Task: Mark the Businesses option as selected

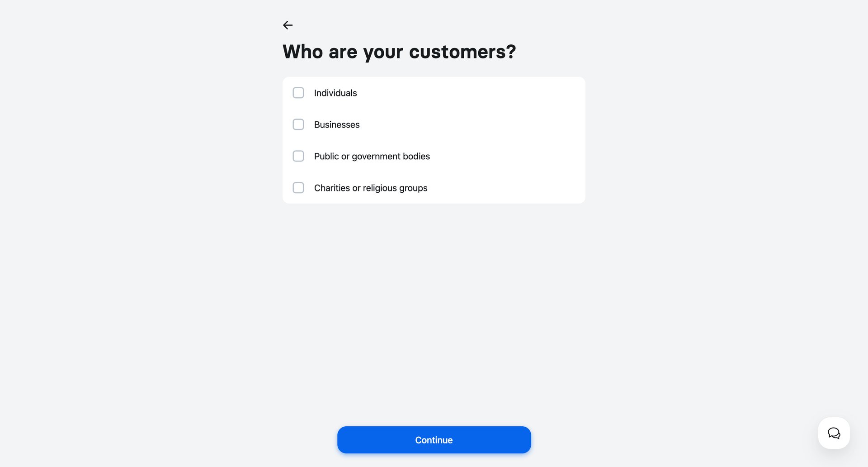Action: [337, 124]
